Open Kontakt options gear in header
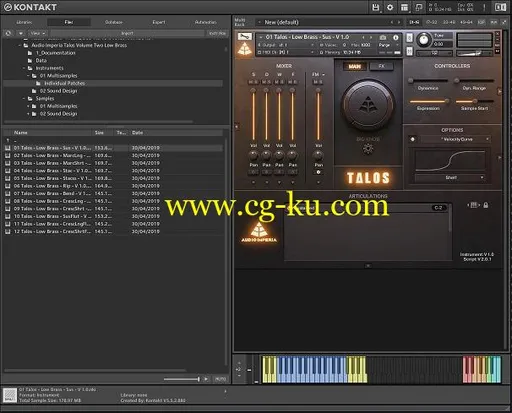This screenshot has width=512, height=413. (x=390, y=7)
